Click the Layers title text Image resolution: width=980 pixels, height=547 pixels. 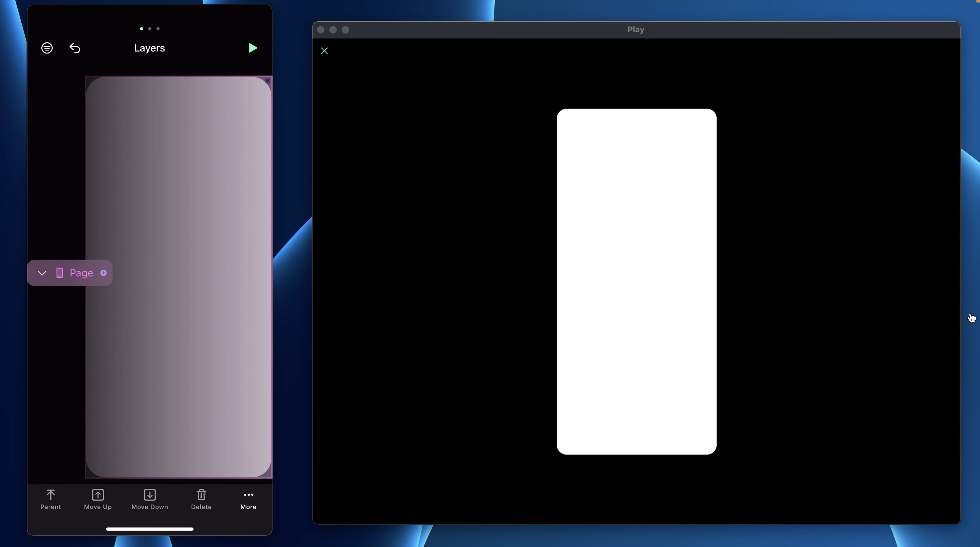click(149, 48)
